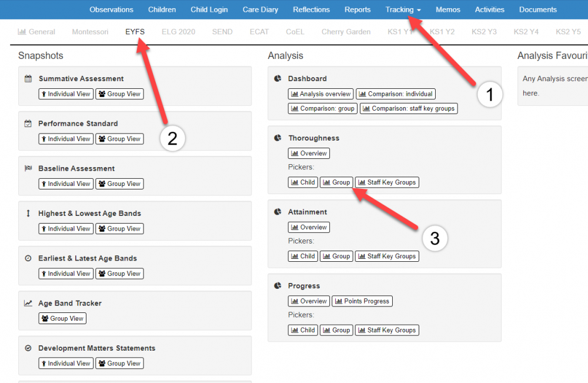This screenshot has height=383, width=588.
Task: Open Child Login in the navbar
Action: [x=209, y=10]
